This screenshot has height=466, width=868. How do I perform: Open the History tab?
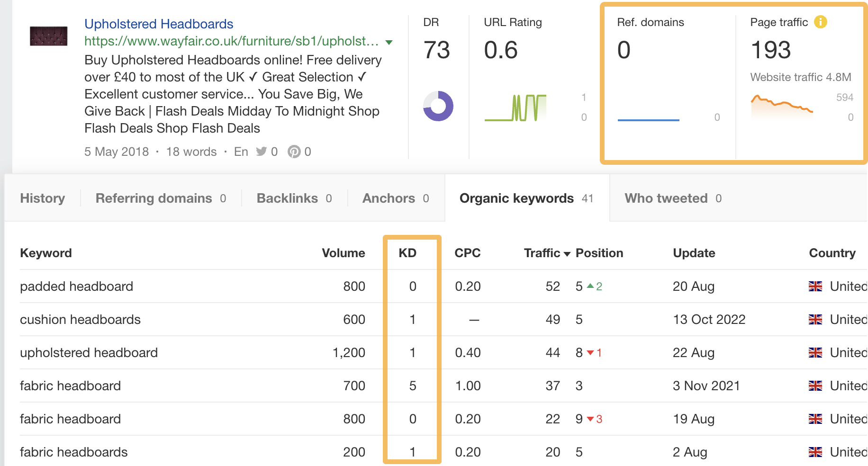[x=42, y=198]
